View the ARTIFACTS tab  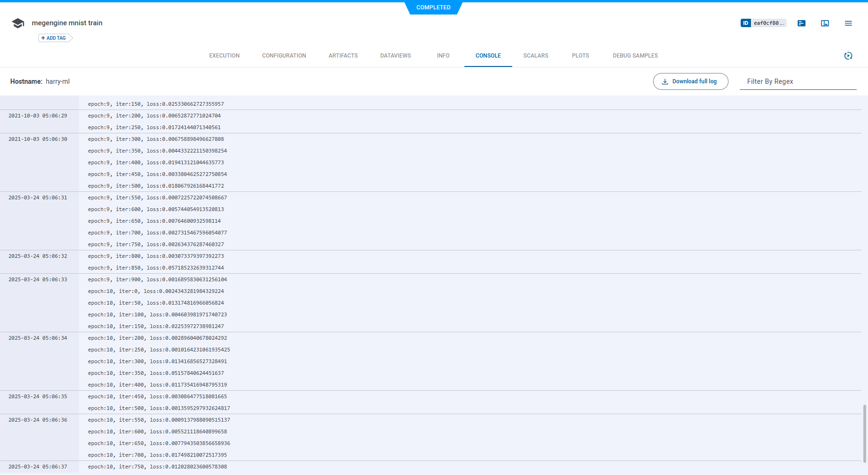point(343,56)
